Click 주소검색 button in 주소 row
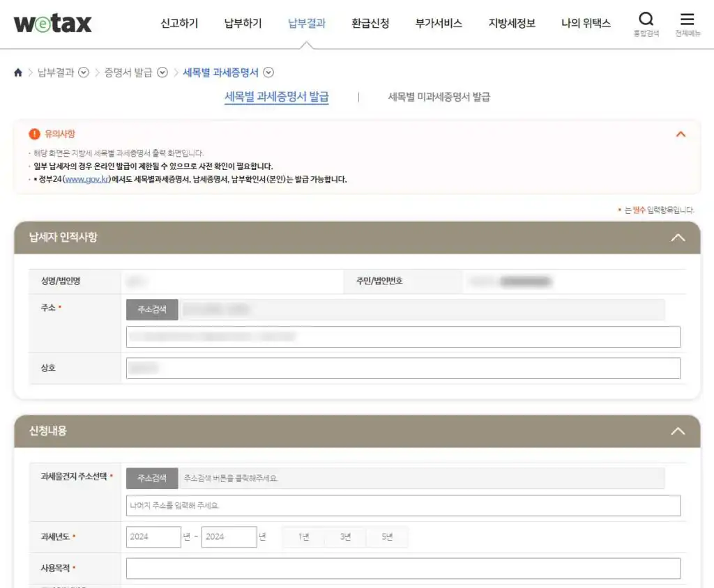The width and height of the screenshot is (714, 588). (152, 309)
